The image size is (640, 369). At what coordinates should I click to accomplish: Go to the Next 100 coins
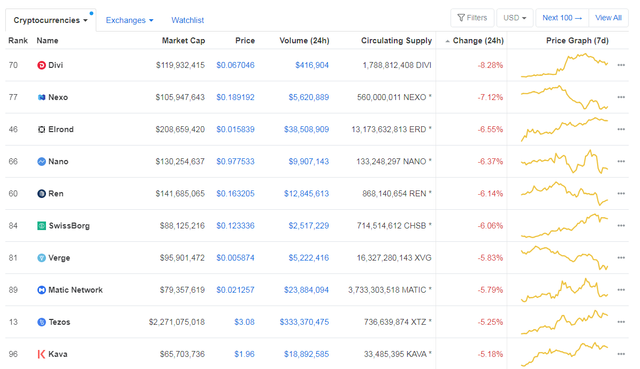click(x=562, y=18)
